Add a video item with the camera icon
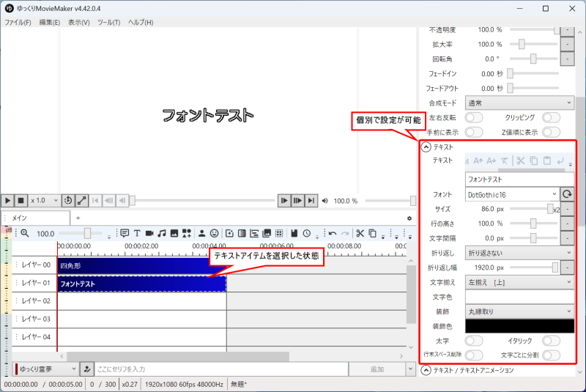This screenshot has width=586, height=392. click(x=149, y=233)
